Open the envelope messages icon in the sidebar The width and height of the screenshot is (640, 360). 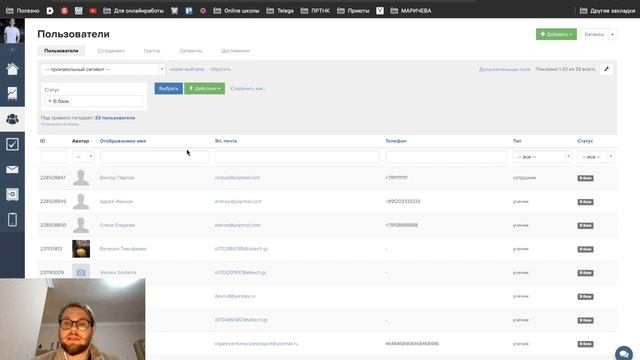tap(12, 169)
